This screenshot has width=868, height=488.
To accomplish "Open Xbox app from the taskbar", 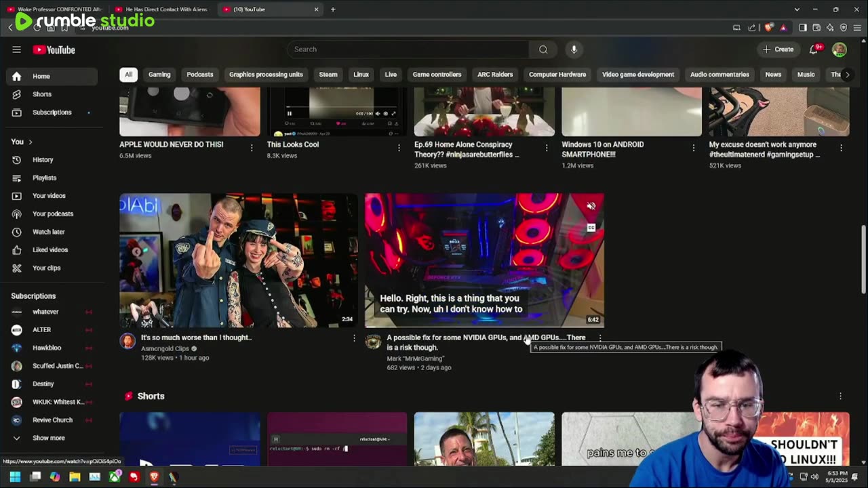I will (115, 477).
